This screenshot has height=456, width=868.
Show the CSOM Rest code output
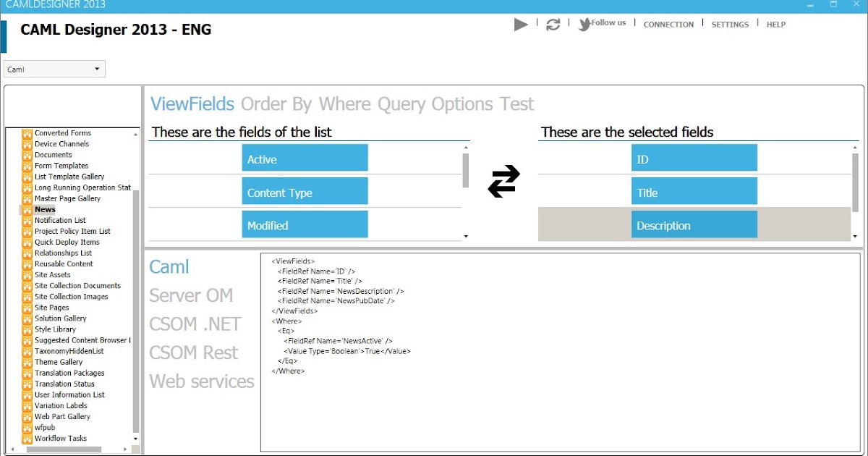pyautogui.click(x=194, y=352)
